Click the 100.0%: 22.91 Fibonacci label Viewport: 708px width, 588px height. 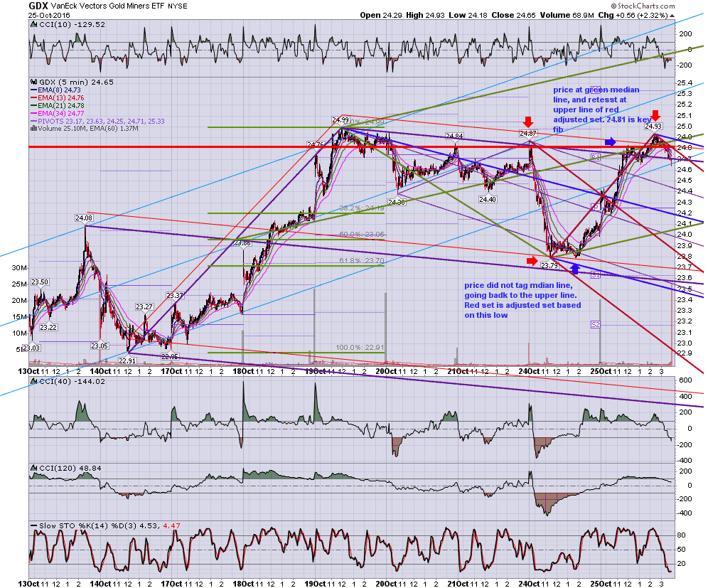(x=360, y=347)
